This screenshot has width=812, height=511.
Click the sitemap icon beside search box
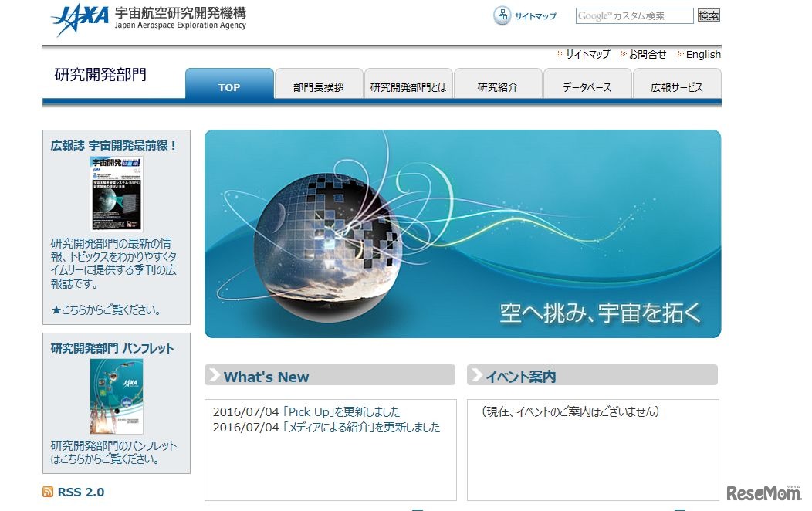502,15
